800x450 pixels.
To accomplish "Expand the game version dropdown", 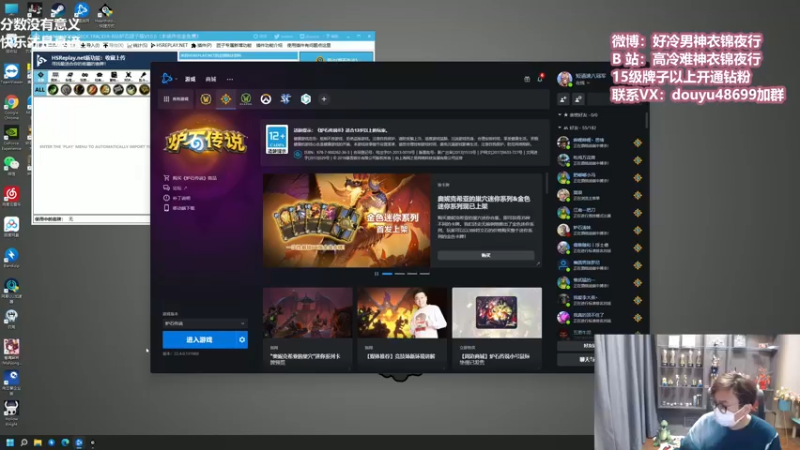I will point(205,323).
